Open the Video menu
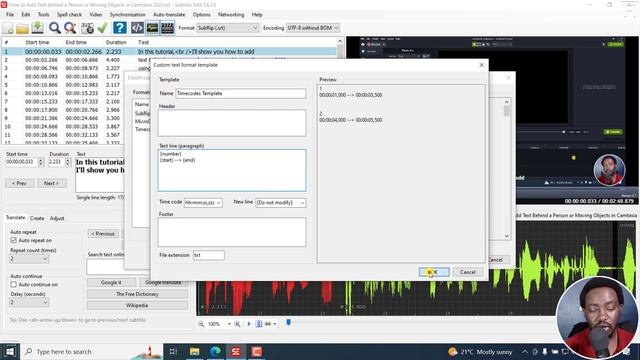This screenshot has width=640, height=360. pos(96,14)
